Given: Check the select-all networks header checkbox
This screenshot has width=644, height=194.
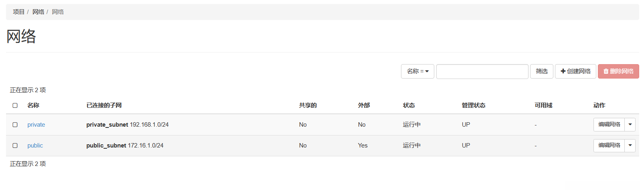Looking at the screenshot, I should 15,105.
